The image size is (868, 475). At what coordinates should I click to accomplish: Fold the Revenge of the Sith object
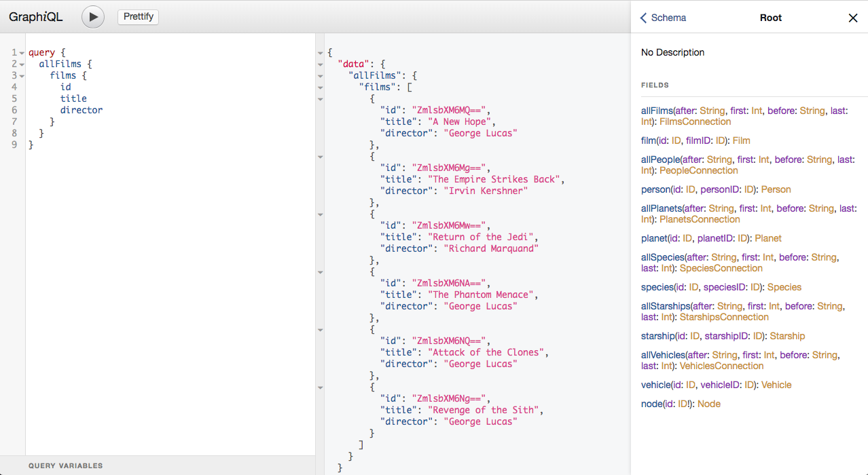coord(320,387)
